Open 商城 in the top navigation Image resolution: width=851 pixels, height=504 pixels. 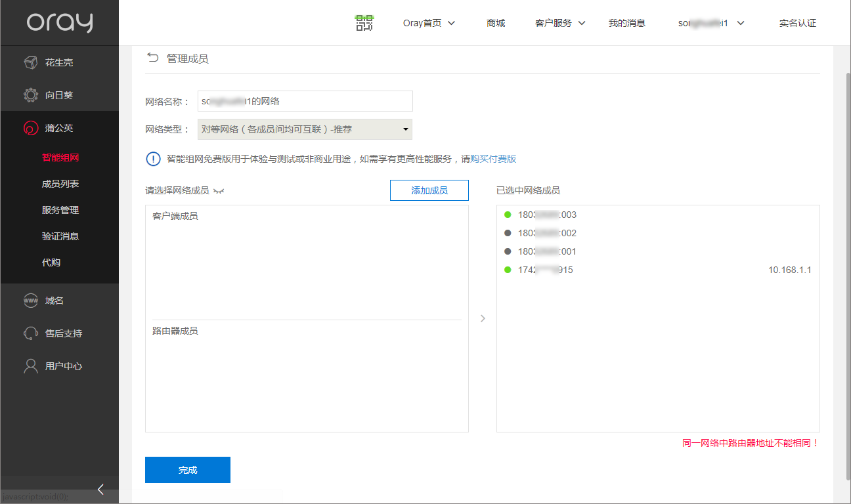[x=496, y=23]
